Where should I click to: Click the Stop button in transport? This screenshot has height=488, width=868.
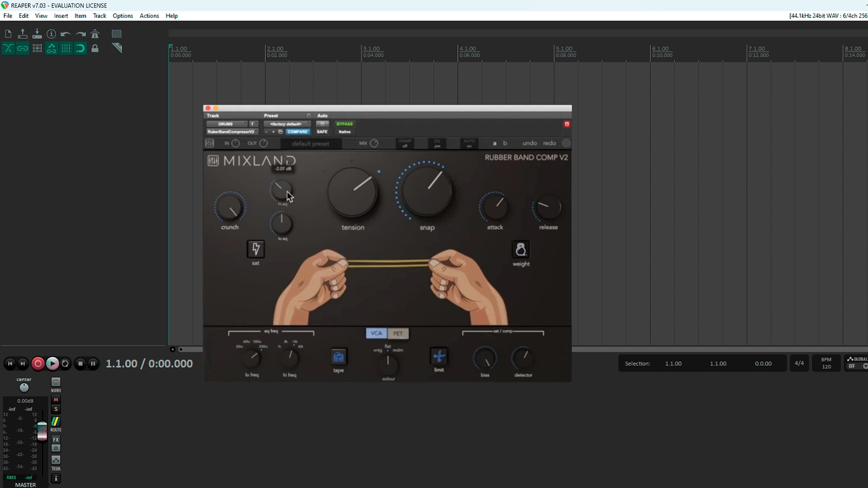coord(80,363)
